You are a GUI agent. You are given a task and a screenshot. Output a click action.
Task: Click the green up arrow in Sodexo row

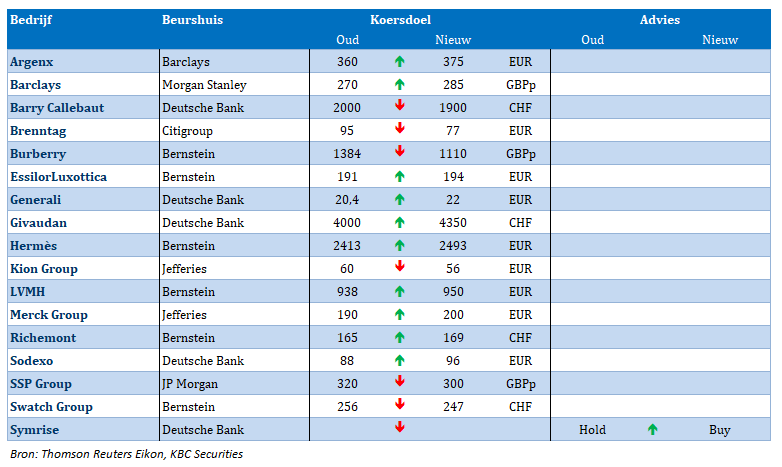399,360
